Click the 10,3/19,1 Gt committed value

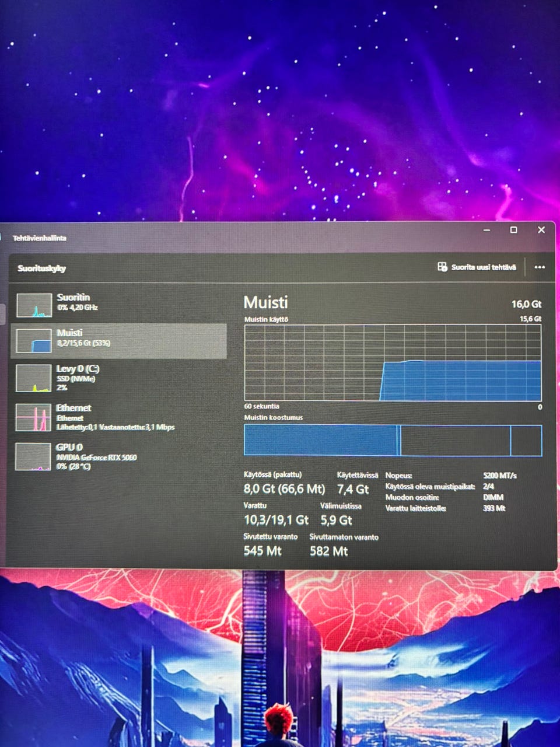point(276,519)
